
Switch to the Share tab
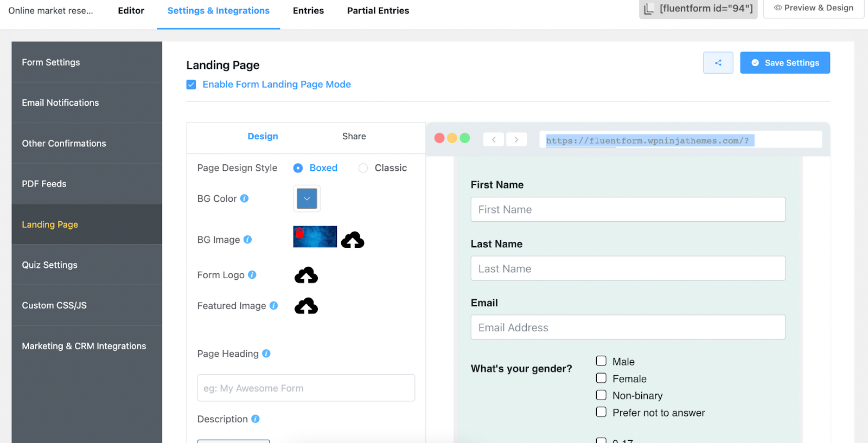[x=354, y=137]
